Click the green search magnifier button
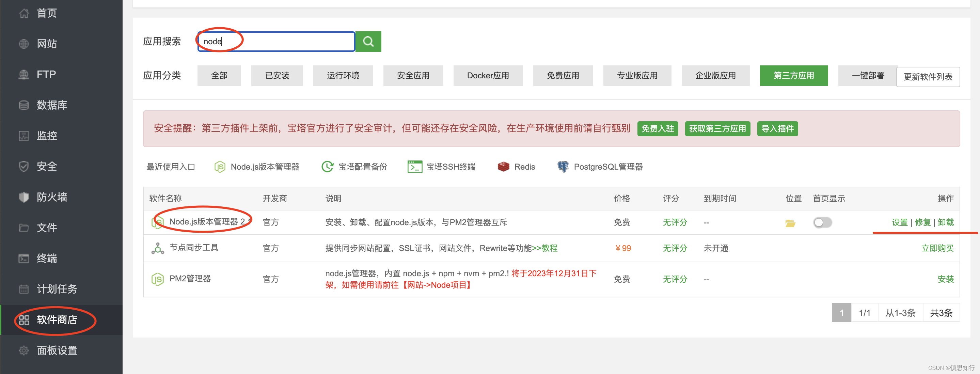The image size is (980, 374). tap(368, 41)
